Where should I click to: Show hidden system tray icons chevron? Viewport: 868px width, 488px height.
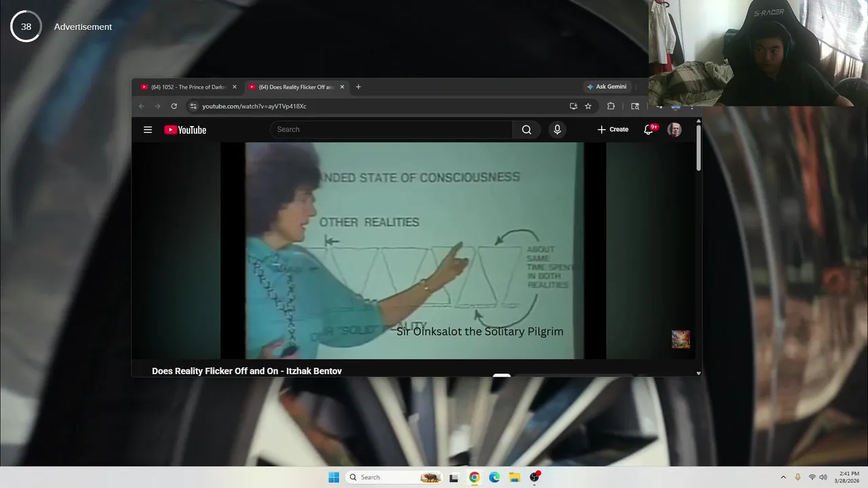(783, 477)
